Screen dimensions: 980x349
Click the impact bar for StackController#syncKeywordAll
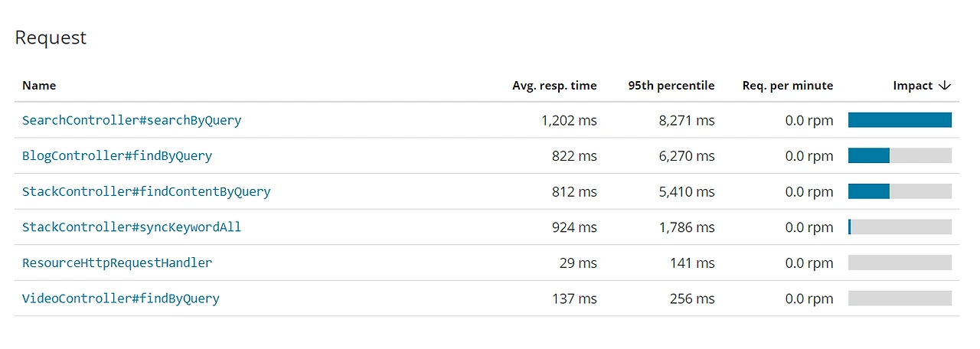point(900,227)
